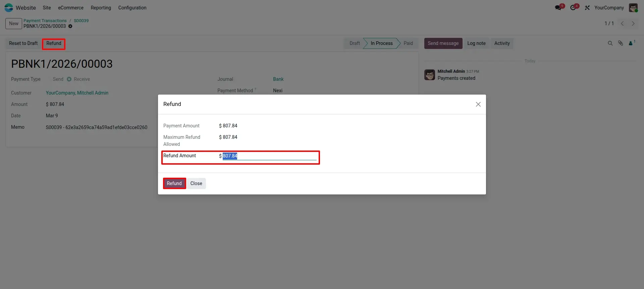Close the Refund dialog with X
Image resolution: width=644 pixels, height=289 pixels.
tap(478, 104)
